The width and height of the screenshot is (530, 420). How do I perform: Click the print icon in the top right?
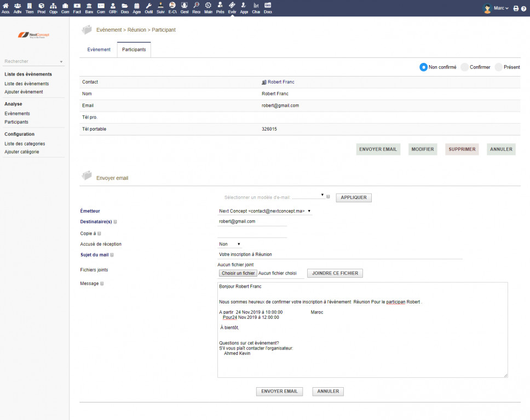click(516, 8)
